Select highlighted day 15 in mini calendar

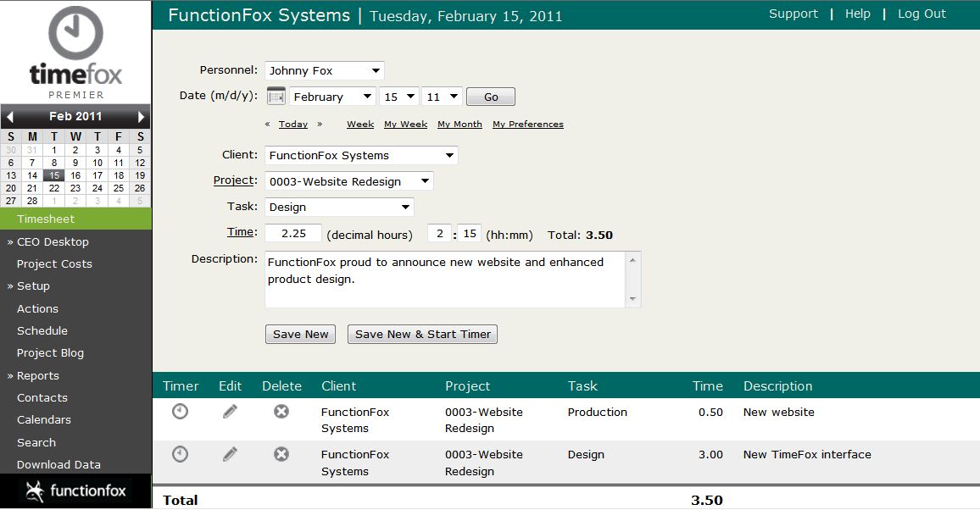coord(54,175)
